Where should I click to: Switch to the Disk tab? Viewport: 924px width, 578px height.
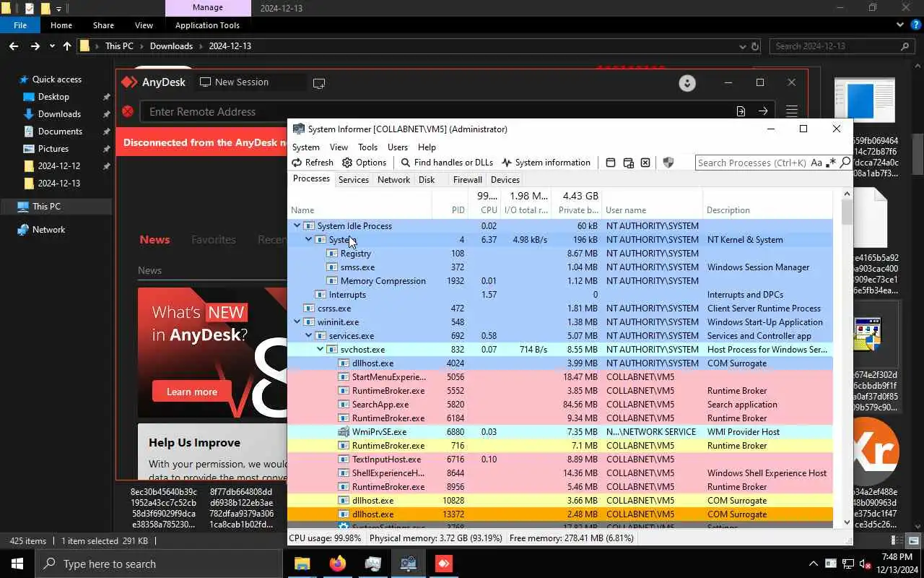[427, 180]
